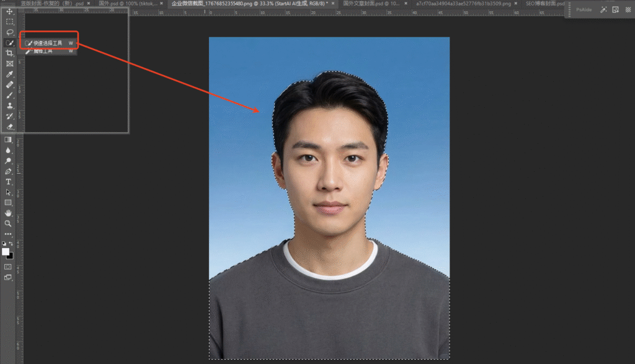Select the Crop tool
635x364 pixels.
point(9,53)
